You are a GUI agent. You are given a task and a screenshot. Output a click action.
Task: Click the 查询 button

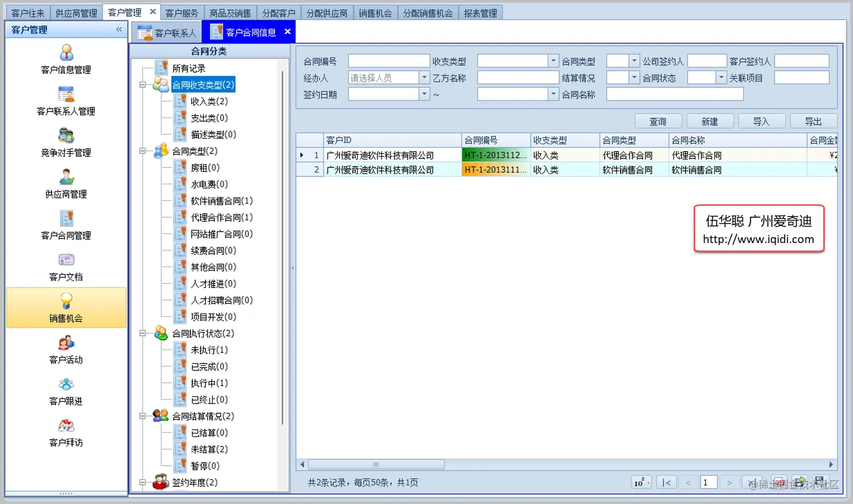[658, 121]
